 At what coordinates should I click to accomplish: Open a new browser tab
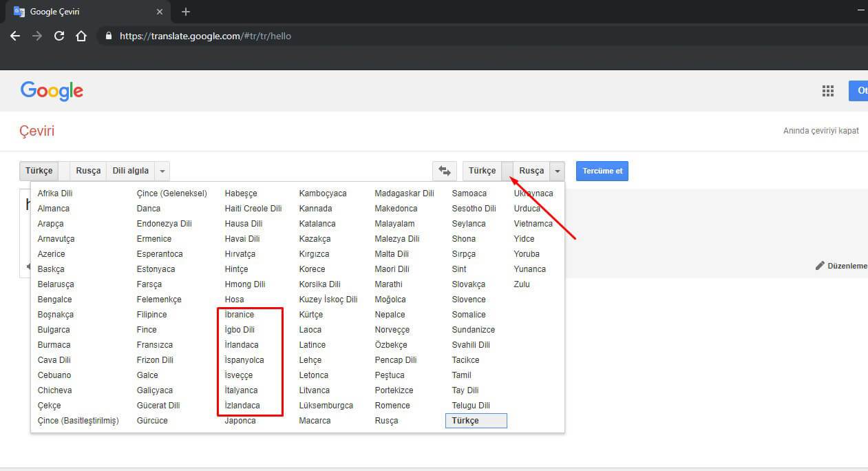click(185, 12)
